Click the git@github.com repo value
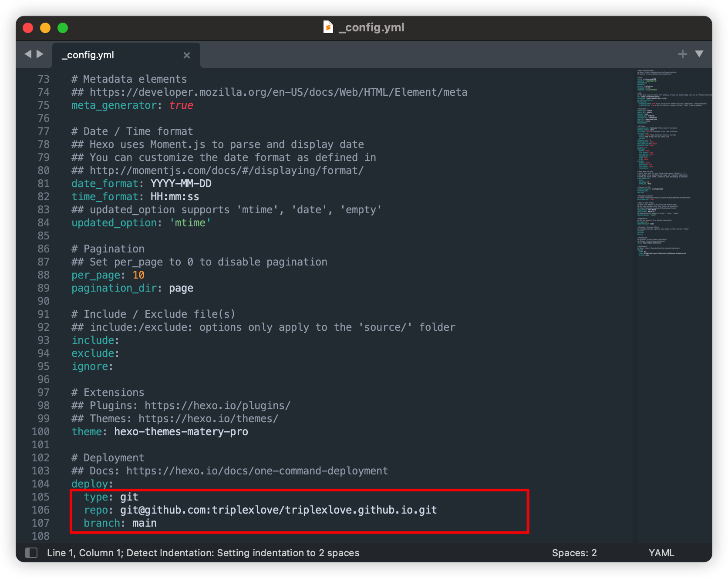The height and width of the screenshot is (578, 728). 279,510
